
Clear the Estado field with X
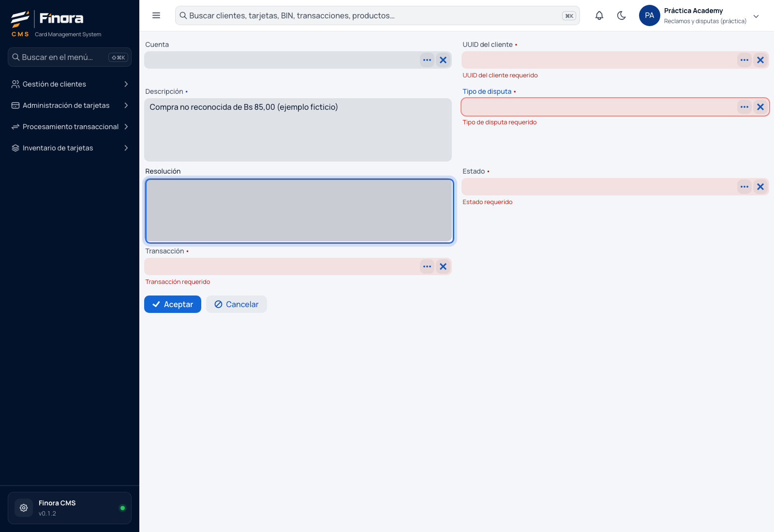tap(760, 187)
